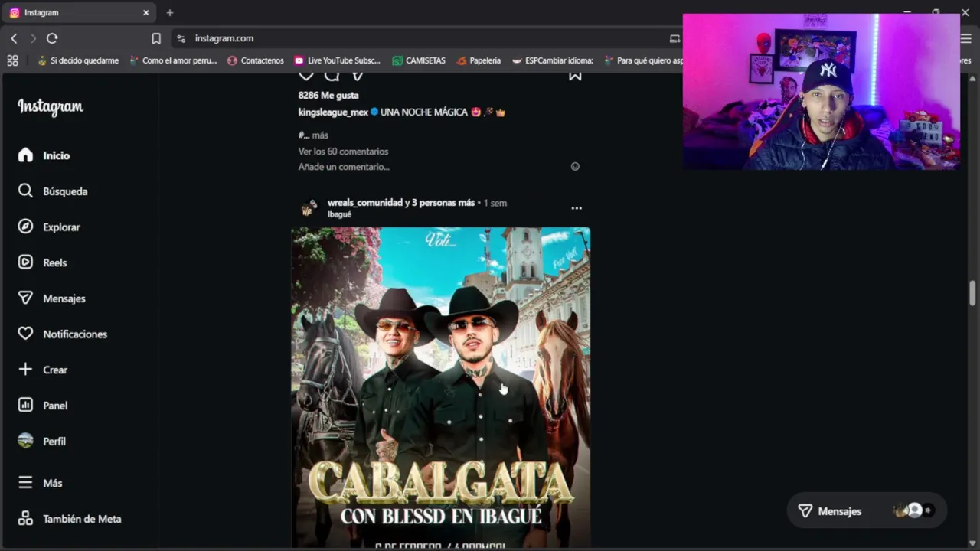Click Añade un comentario field
Screen dimensions: 980x551
tap(344, 167)
